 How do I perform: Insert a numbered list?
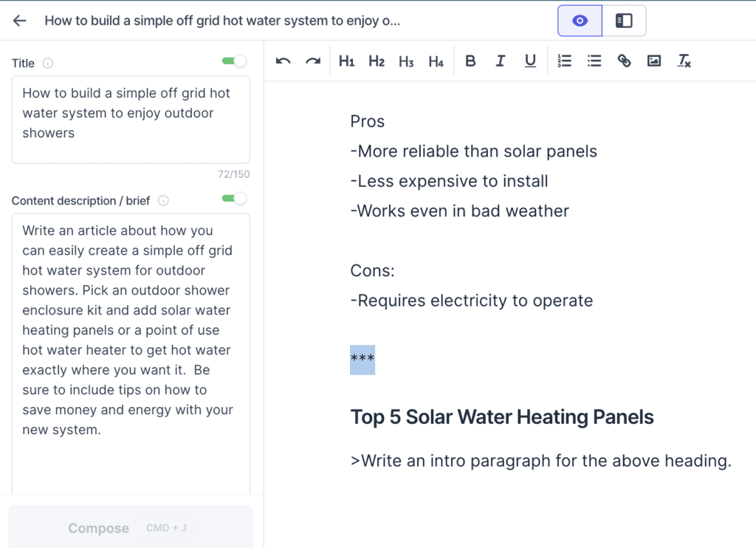pos(564,61)
